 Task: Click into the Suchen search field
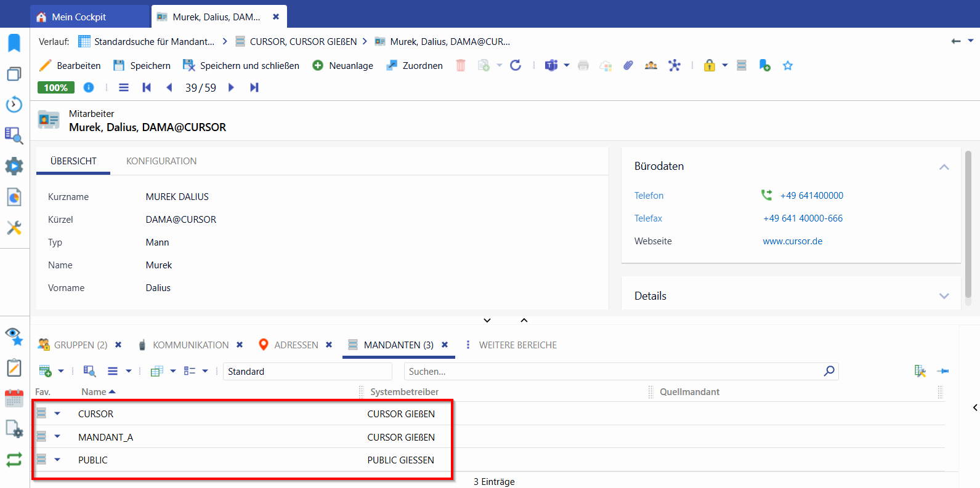pos(613,371)
